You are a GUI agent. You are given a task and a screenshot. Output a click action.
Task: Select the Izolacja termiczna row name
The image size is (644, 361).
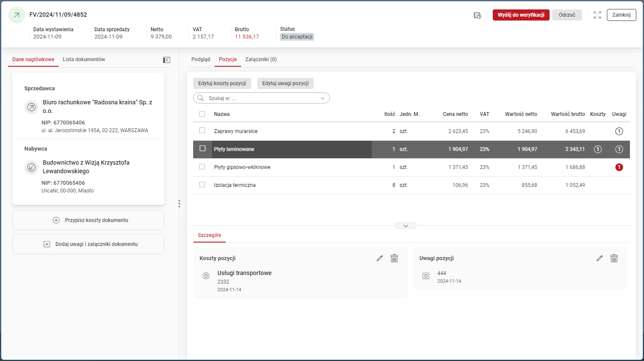(x=235, y=185)
